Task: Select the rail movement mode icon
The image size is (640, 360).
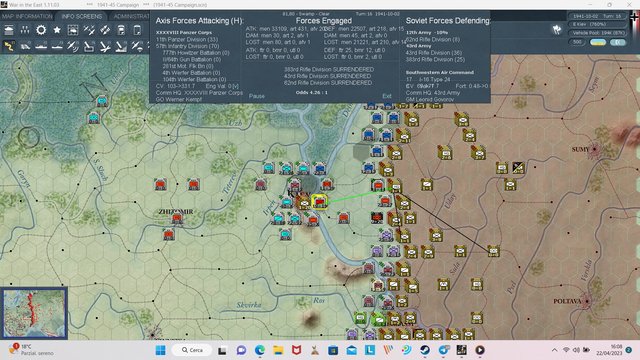Action: click(25, 47)
